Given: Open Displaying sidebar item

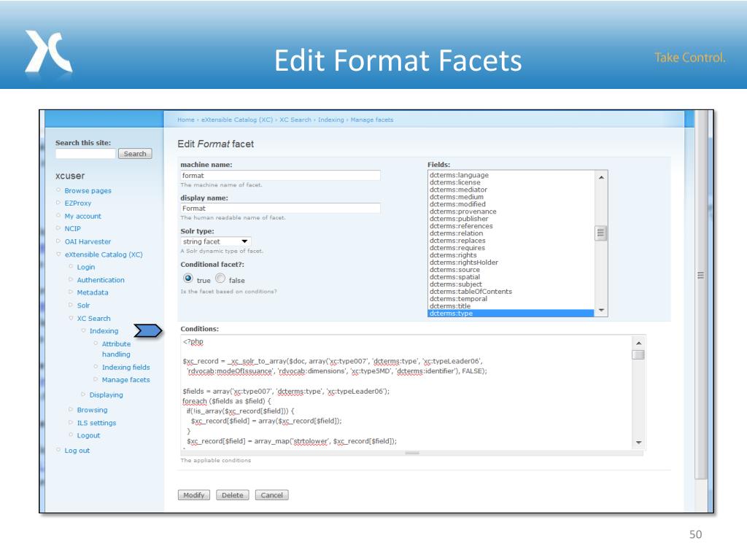Looking at the screenshot, I should (107, 394).
